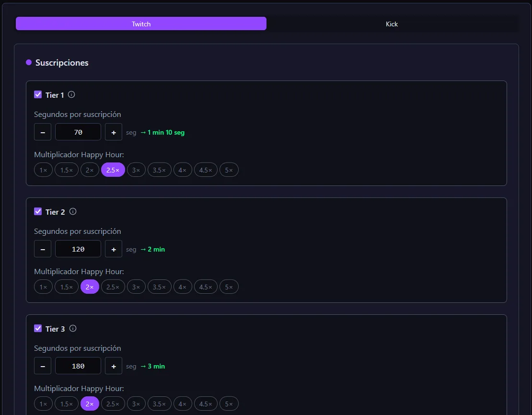Select 3.5× multiplier for Tier 1

pyautogui.click(x=160, y=170)
